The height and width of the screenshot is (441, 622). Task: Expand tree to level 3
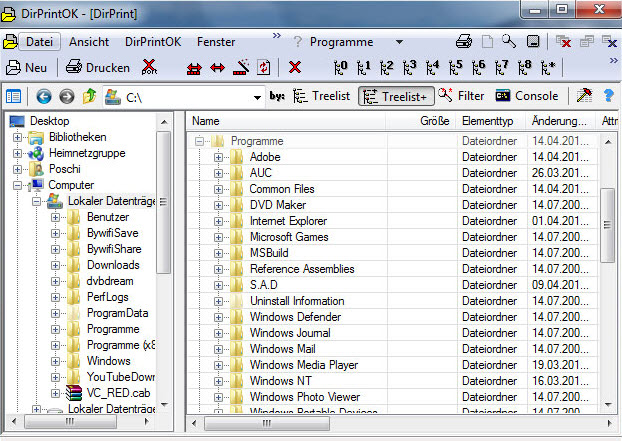tap(409, 67)
